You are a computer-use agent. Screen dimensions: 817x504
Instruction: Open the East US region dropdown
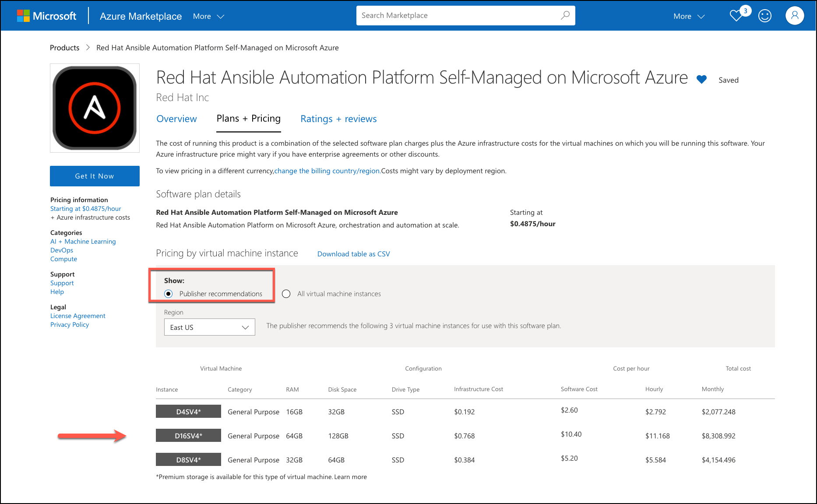209,327
